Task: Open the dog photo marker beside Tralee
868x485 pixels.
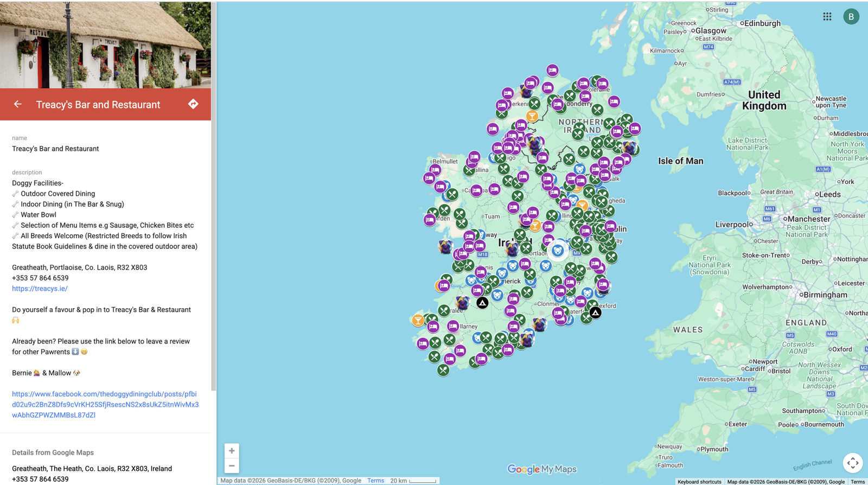Action: (x=462, y=302)
